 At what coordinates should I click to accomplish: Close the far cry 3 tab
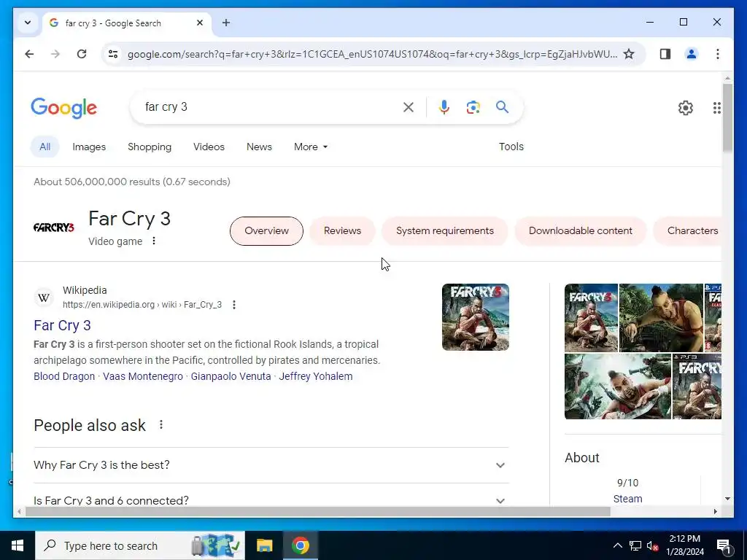(x=200, y=23)
